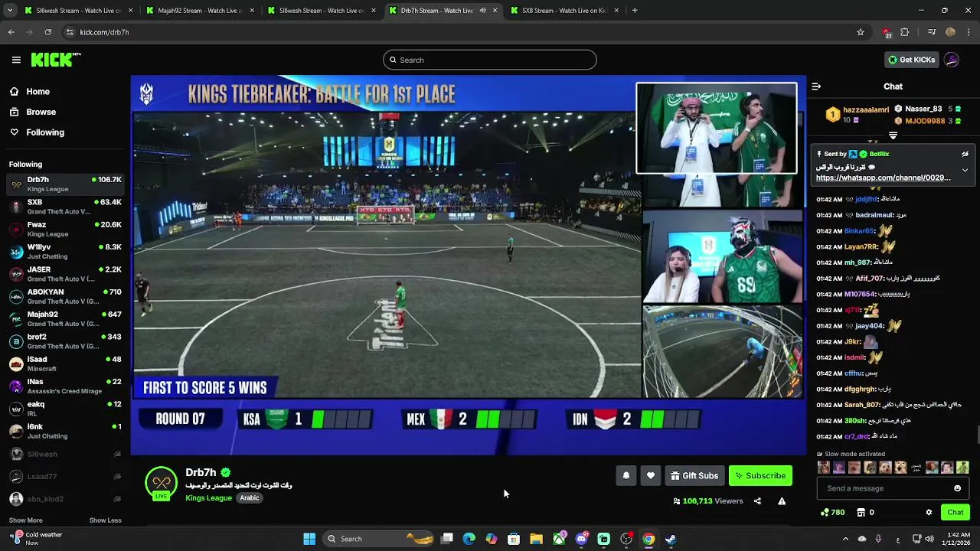Switch to Majah92 Stream browser tab
The width and height of the screenshot is (980, 551).
pyautogui.click(x=201, y=11)
